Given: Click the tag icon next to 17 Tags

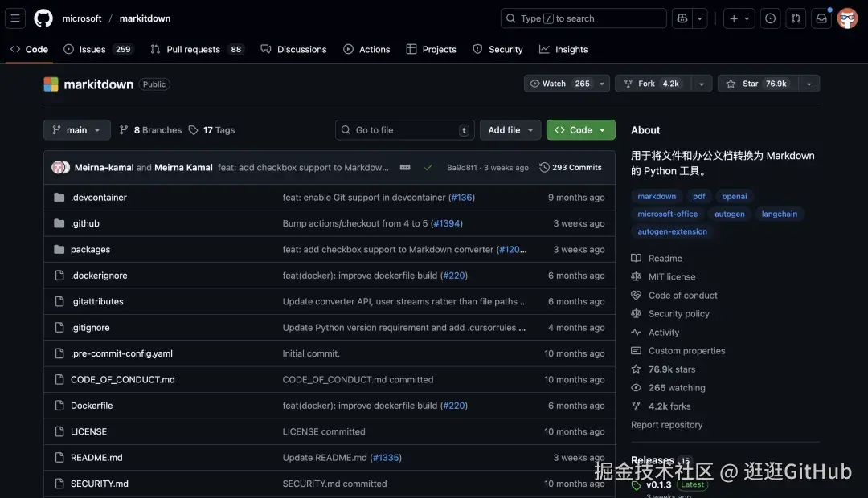Looking at the screenshot, I should 193,130.
